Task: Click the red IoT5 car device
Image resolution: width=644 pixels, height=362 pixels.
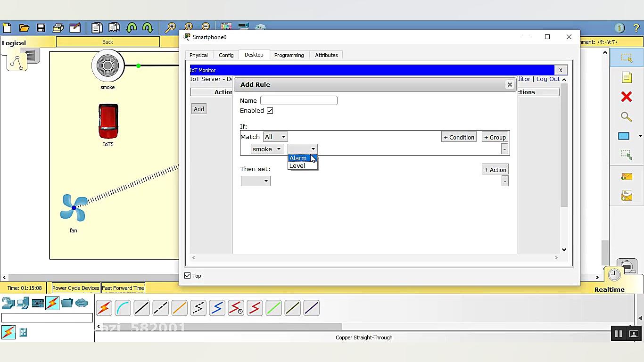Action: click(x=108, y=122)
